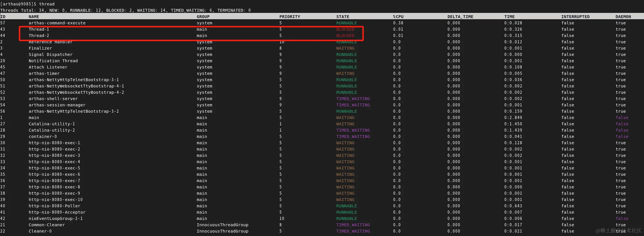
Task: Click TIMED_WAITING state of arthas-shell-server
Action: (353, 99)
